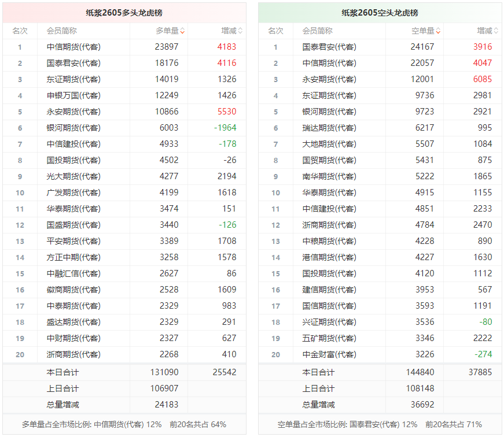Screen dimensions: 504x437
Task: Click green change value -274
Action: click(483, 354)
